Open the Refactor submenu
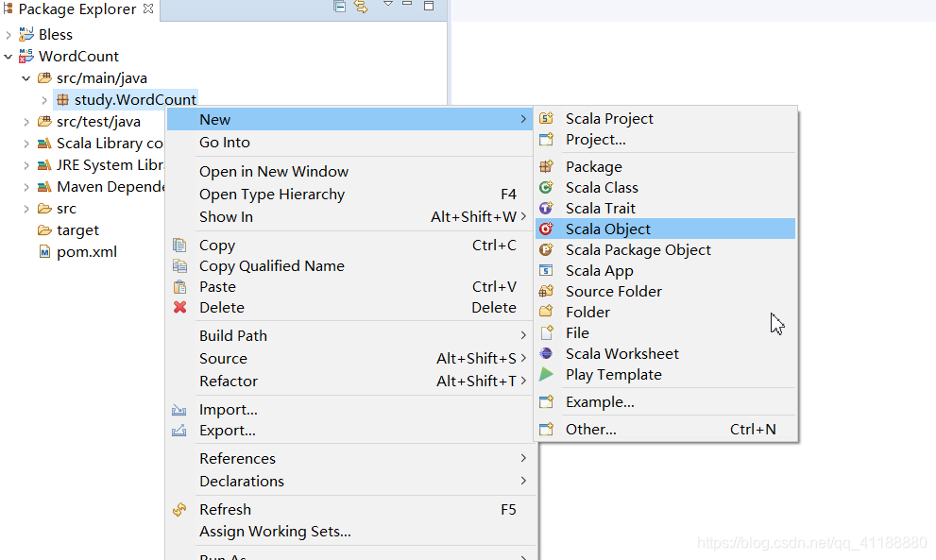Image resolution: width=936 pixels, height=560 pixels. [349, 381]
